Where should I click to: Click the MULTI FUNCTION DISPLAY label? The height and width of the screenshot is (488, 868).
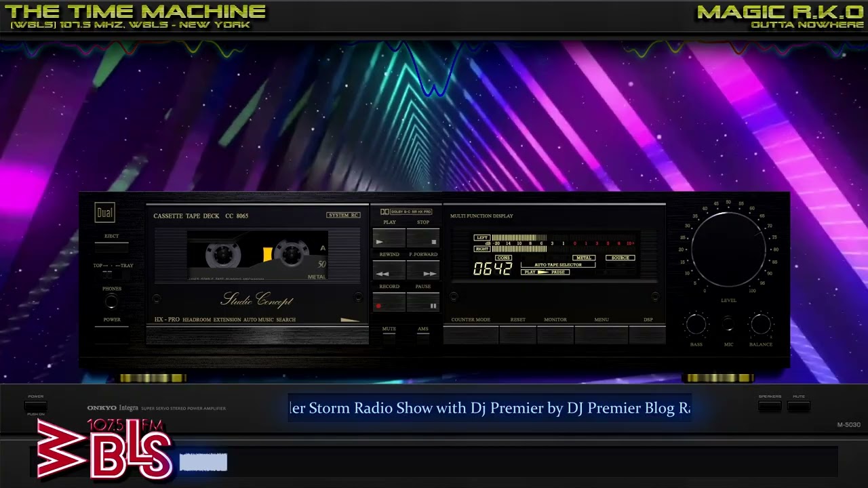(481, 216)
